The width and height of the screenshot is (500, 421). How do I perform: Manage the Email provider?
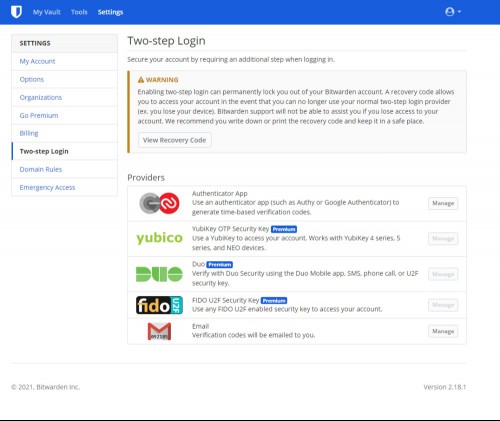coord(443,331)
